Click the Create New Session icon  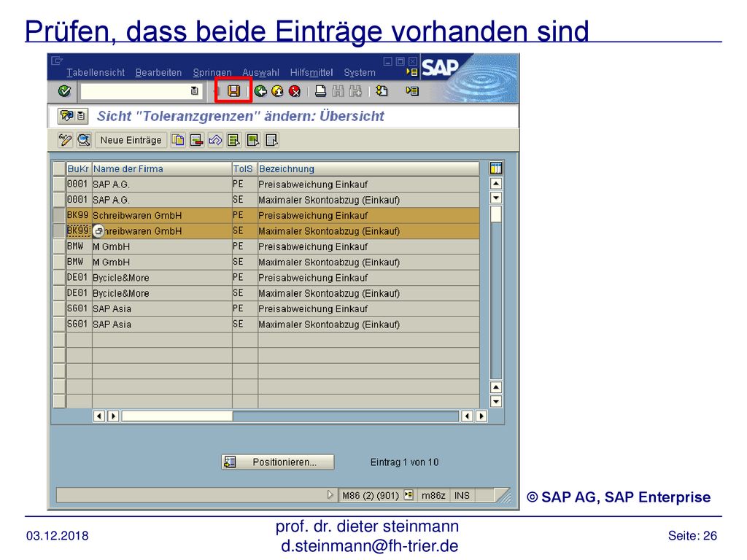[x=382, y=90]
